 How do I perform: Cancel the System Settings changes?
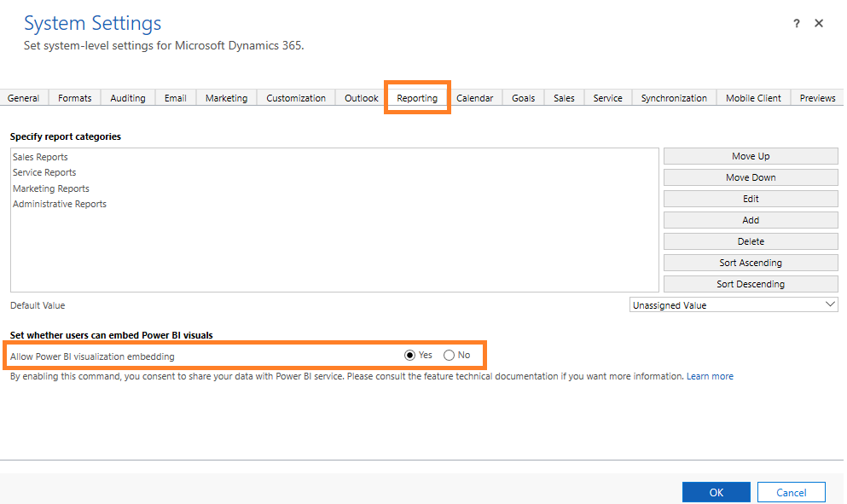point(792,492)
